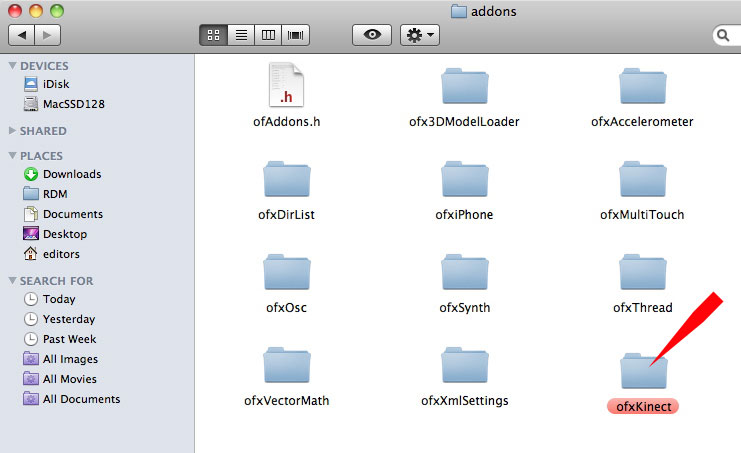Viewport: 741px width, 453px height.
Task: Select the ofxMultiTouch folder icon
Action: [643, 179]
